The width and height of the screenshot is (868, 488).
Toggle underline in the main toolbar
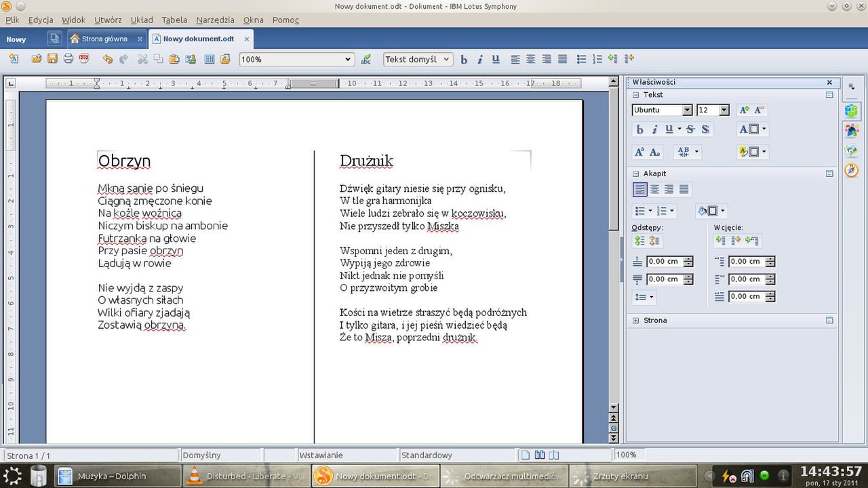[x=496, y=59]
